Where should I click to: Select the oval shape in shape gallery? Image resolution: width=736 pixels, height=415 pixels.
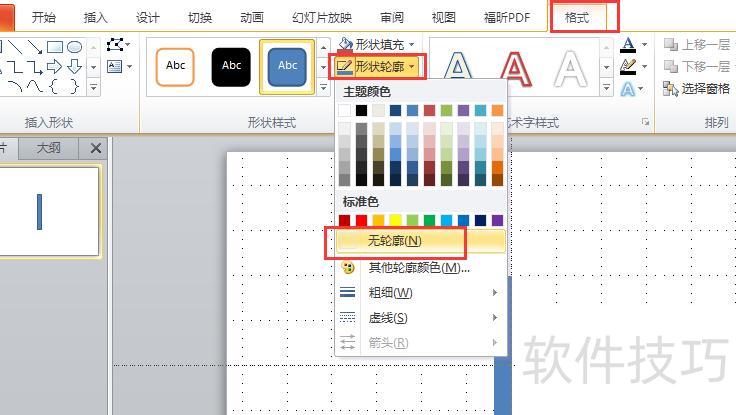click(x=74, y=46)
